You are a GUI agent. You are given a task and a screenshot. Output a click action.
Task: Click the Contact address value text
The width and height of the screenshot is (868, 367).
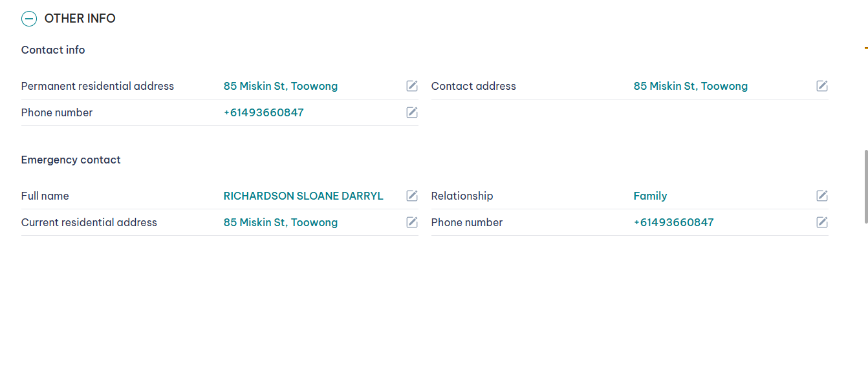(690, 86)
